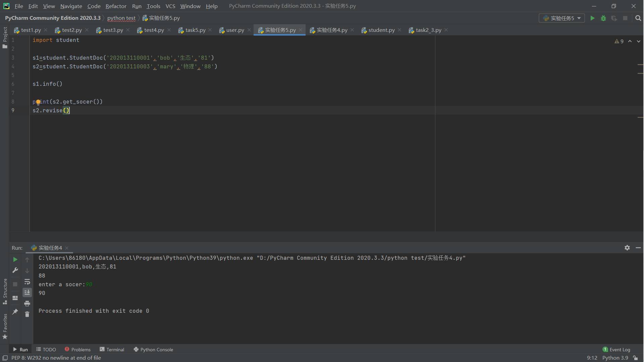Image resolution: width=644 pixels, height=362 pixels.
Task: Pin the Run tab with pin icon
Action: (x=15, y=312)
